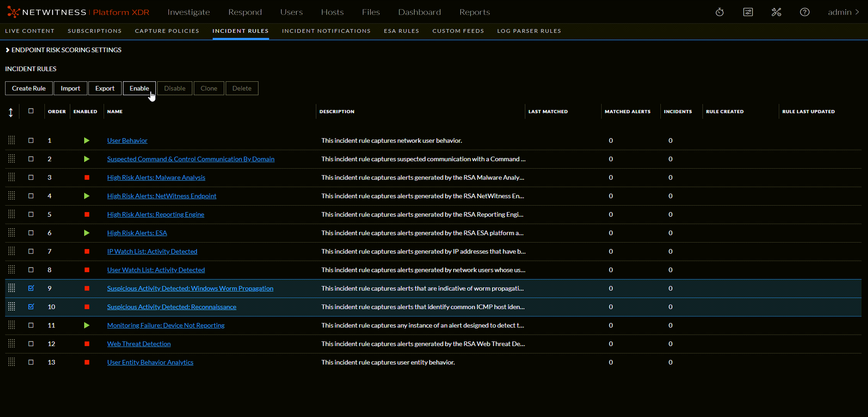
Task: Open the Web Threat Detection rule link
Action: (139, 344)
